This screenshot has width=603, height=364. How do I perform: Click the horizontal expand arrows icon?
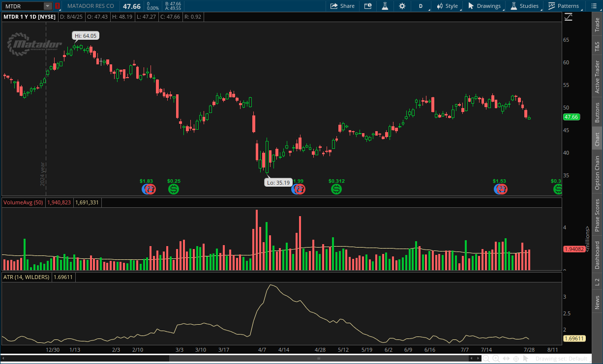coord(507,359)
